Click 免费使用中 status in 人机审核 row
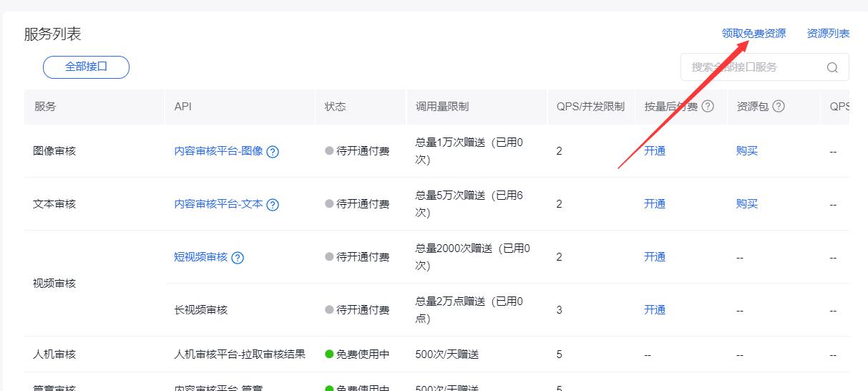Image resolution: width=868 pixels, height=391 pixels. (x=357, y=354)
